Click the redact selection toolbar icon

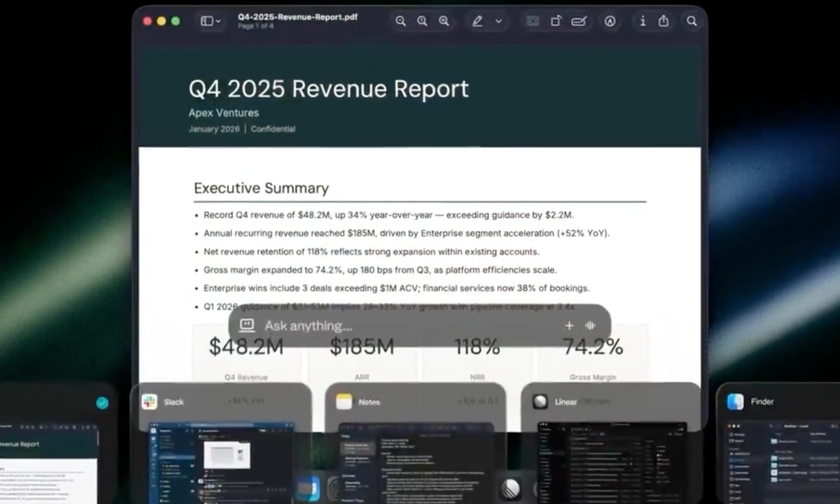click(533, 21)
